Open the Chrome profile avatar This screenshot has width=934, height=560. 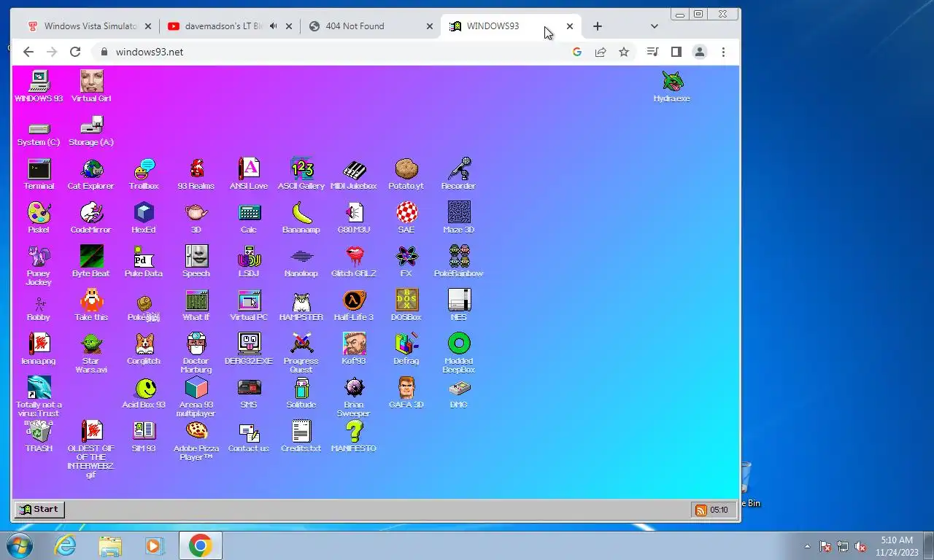click(700, 52)
